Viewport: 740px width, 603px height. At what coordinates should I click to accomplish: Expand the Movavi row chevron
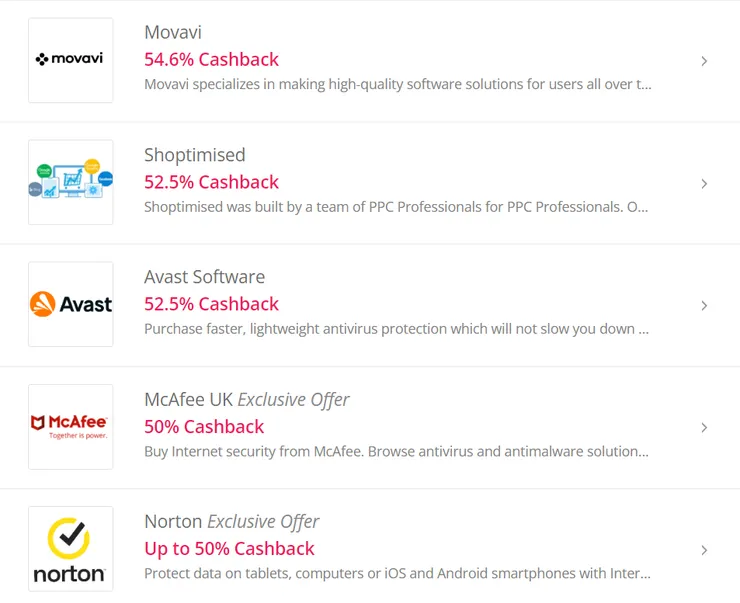704,61
